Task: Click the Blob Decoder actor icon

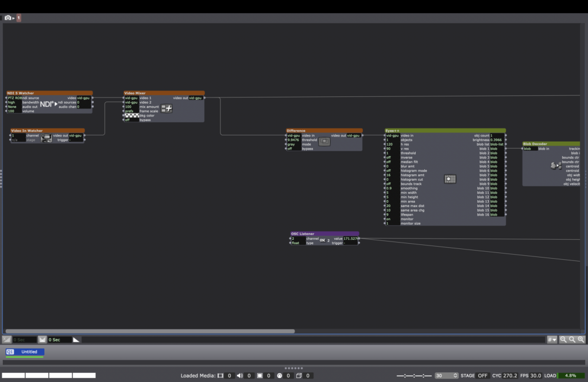Action: 555,166
